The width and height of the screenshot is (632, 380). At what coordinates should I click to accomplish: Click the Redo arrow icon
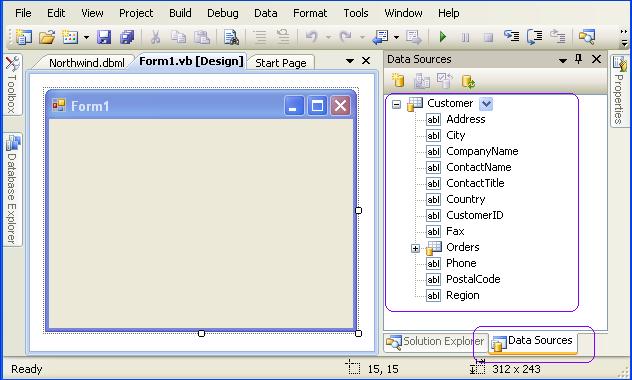click(x=345, y=37)
